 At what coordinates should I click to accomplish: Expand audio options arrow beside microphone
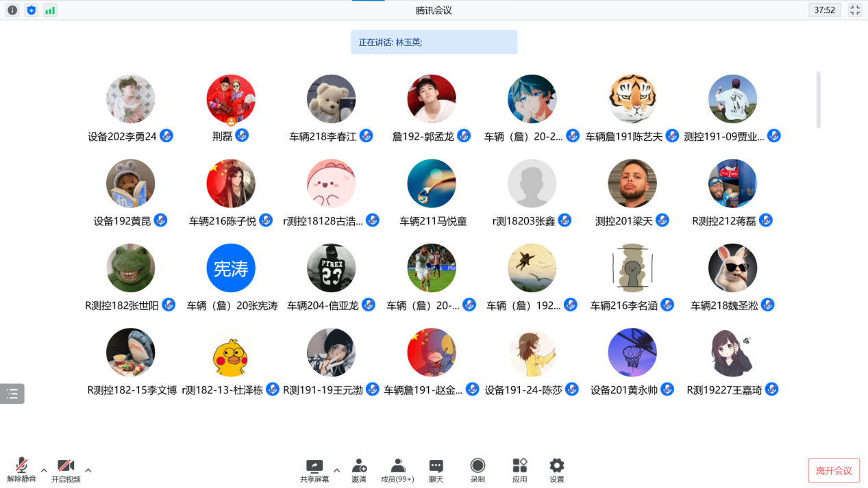[44, 470]
